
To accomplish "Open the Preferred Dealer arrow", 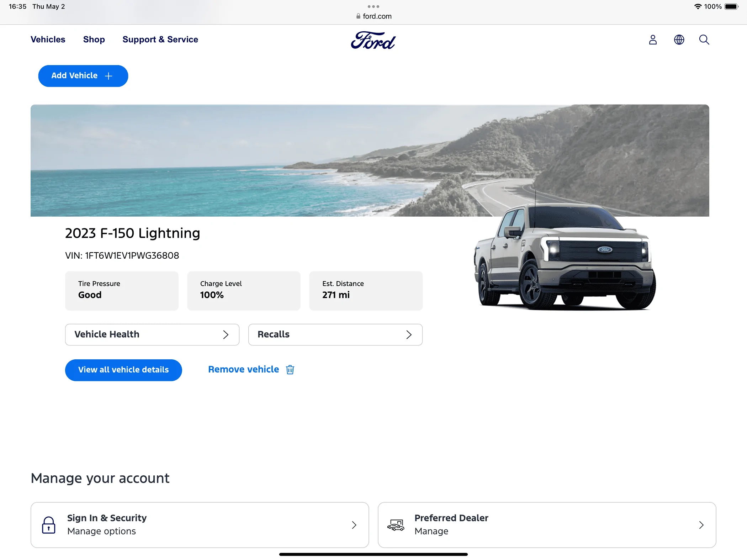I will 701,525.
